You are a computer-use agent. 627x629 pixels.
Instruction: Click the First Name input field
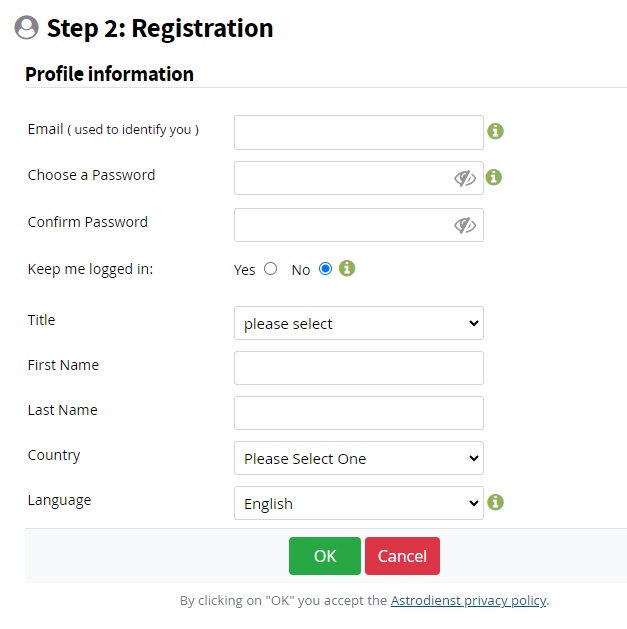click(x=358, y=368)
